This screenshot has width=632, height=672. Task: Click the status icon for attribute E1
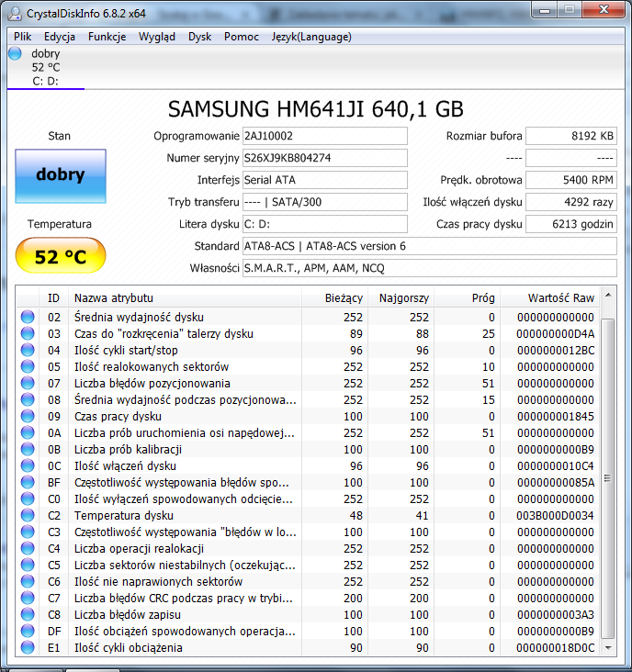click(x=28, y=647)
